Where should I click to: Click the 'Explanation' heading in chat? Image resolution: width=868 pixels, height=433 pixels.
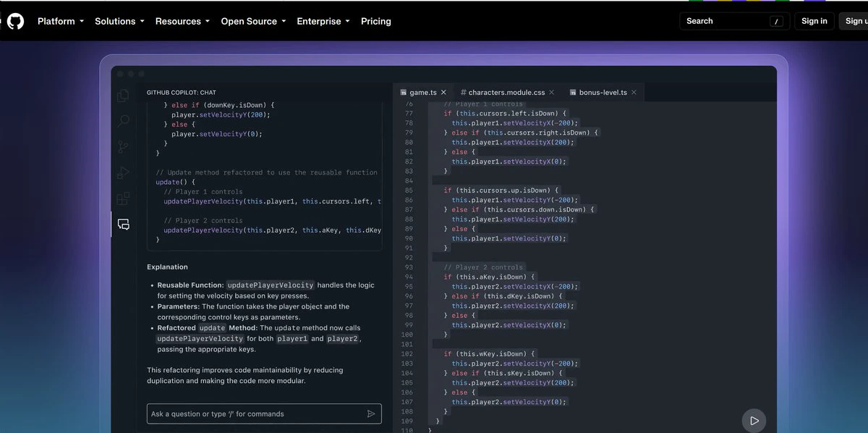(x=167, y=267)
